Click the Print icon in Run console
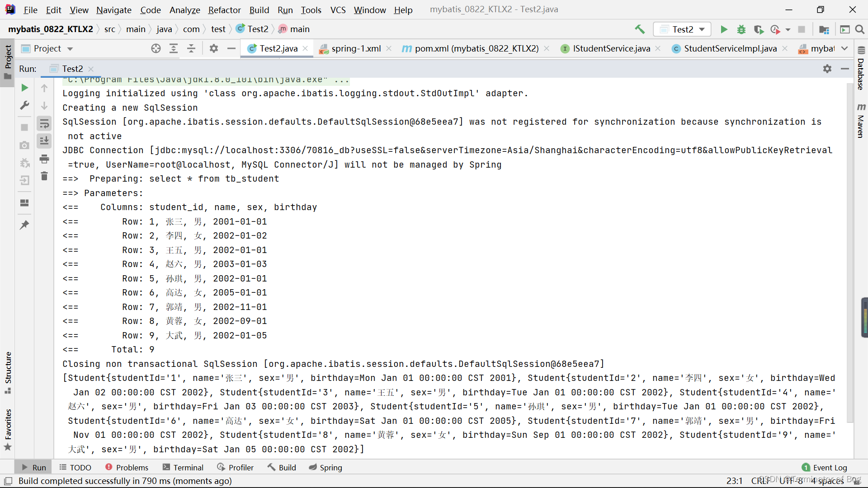868x488 pixels. 44,159
